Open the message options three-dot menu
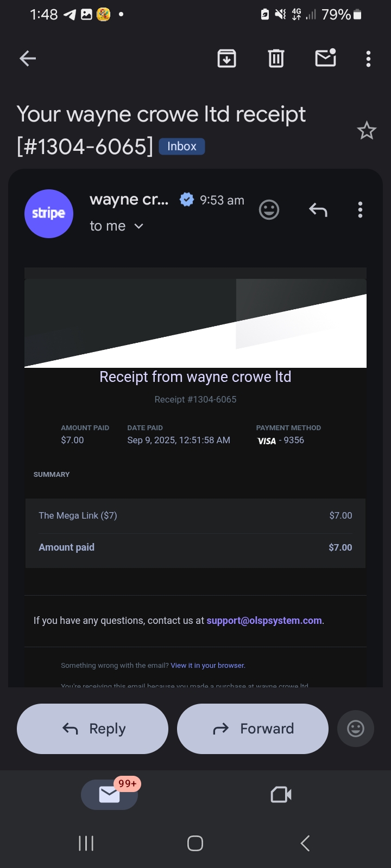Viewport: 391px width, 868px height. (360, 210)
